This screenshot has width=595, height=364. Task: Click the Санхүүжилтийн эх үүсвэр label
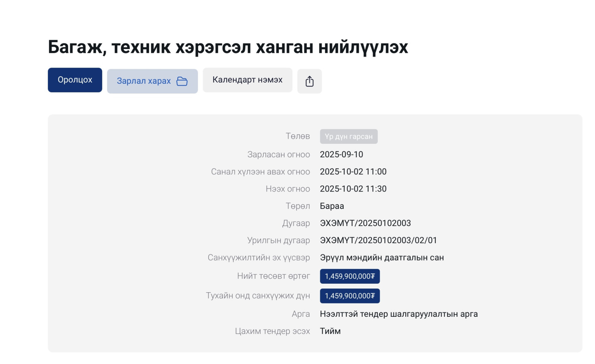(258, 258)
